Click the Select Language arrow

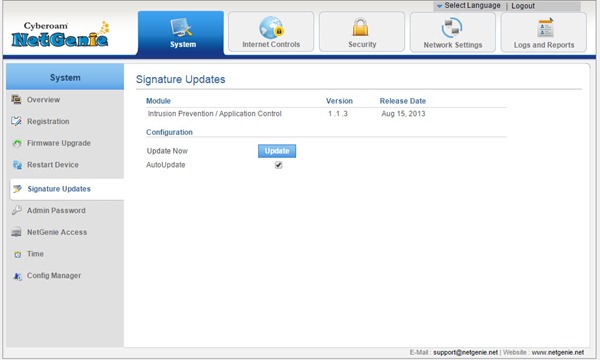coord(440,6)
